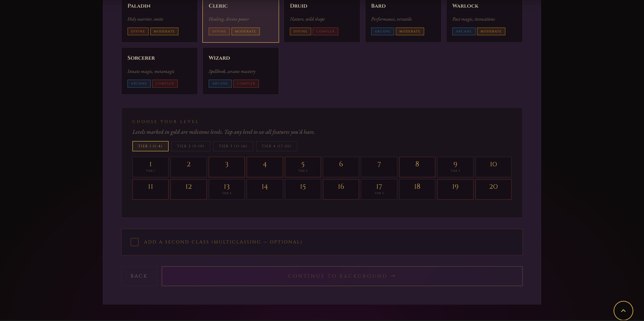The width and height of the screenshot is (644, 321).
Task: Pick the Sorcerer class card
Action: point(159,71)
